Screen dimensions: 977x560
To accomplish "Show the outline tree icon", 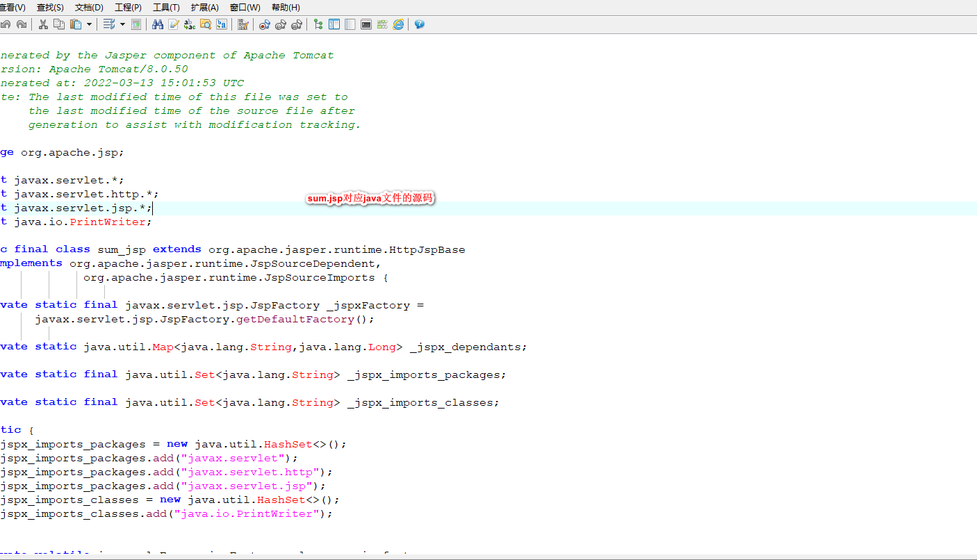I will tap(318, 24).
